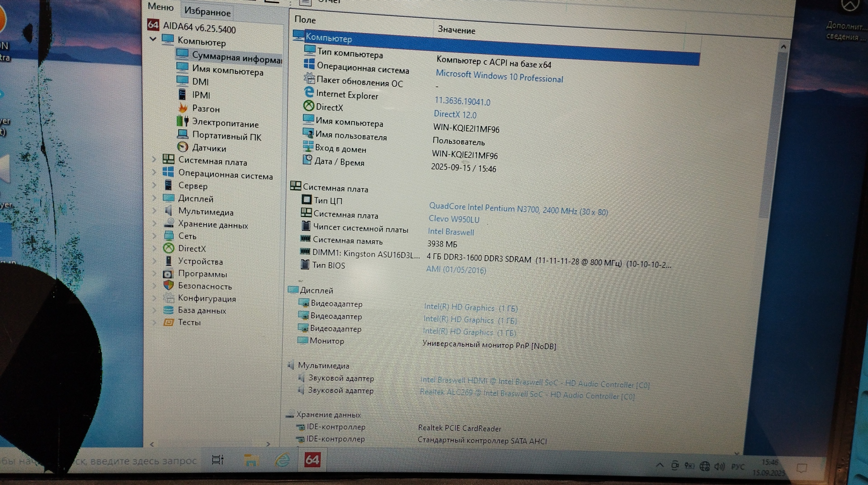Expand the Дисплей tree node

[154, 198]
